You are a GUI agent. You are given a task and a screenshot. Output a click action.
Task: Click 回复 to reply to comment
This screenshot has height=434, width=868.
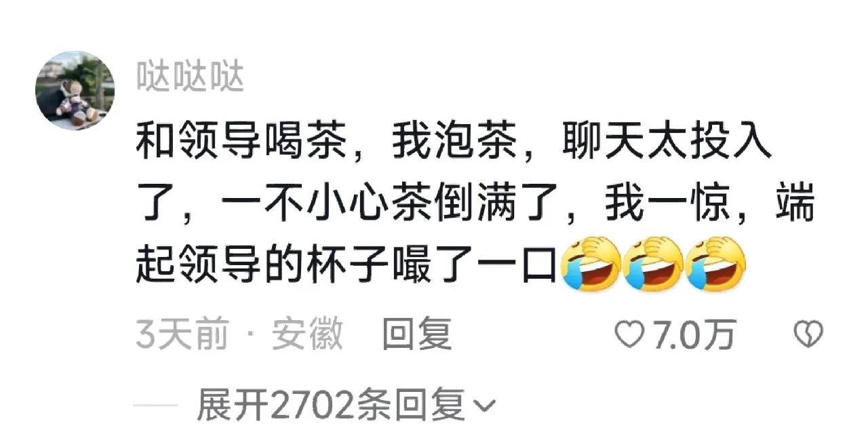pos(417,334)
